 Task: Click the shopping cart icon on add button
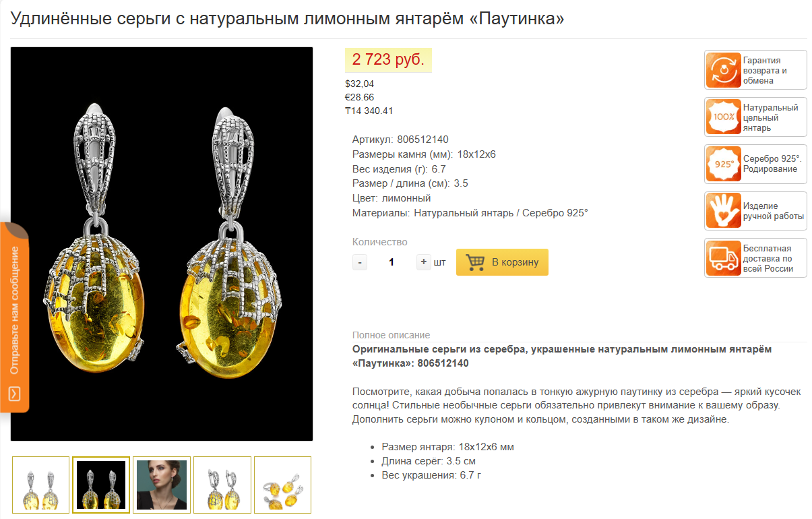475,262
